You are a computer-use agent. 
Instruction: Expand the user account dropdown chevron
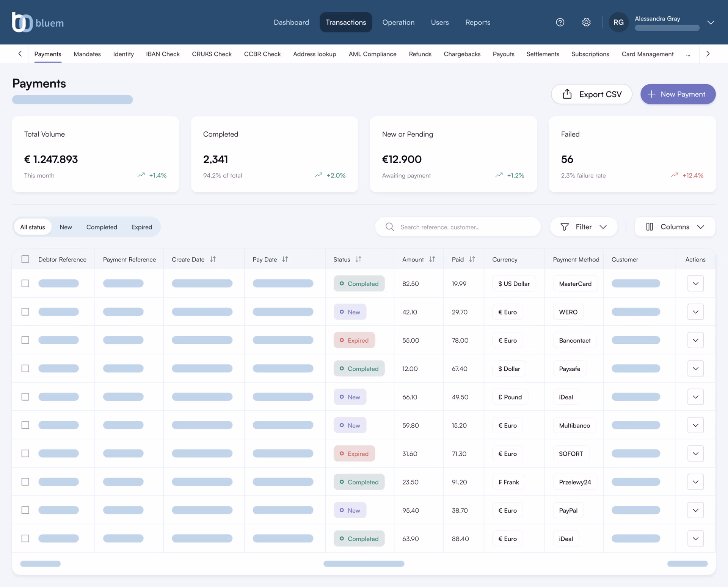(x=711, y=22)
